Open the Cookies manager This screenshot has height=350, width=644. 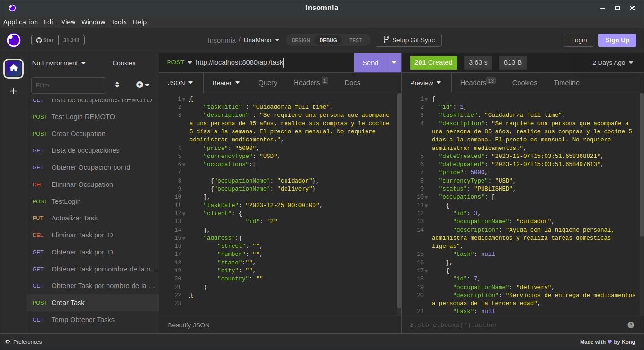tap(124, 63)
